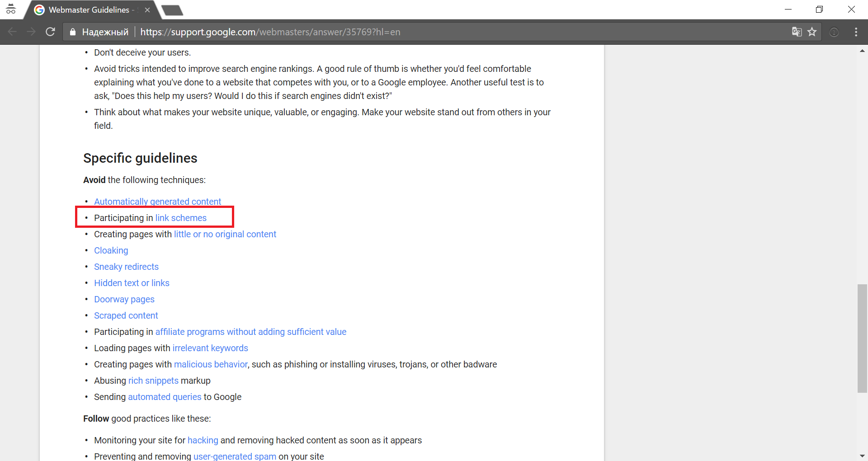Click the 'Don't deceive your users.' text
The width and height of the screenshot is (868, 461).
pyautogui.click(x=142, y=52)
